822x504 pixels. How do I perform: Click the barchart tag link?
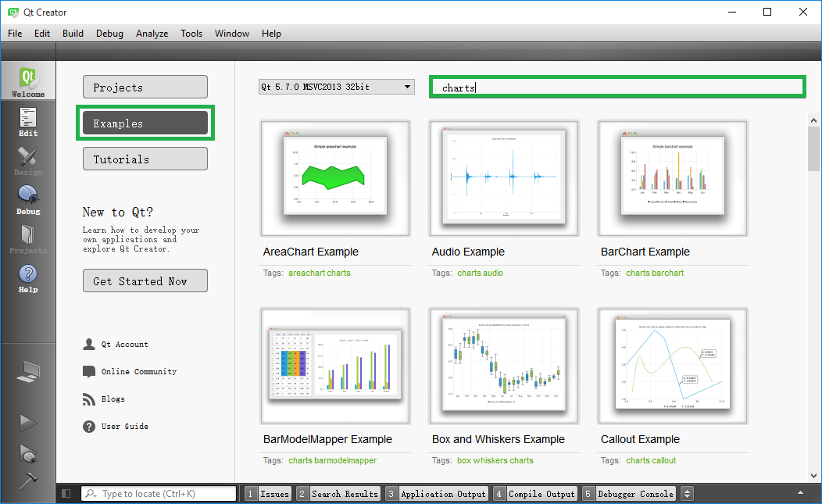click(667, 273)
